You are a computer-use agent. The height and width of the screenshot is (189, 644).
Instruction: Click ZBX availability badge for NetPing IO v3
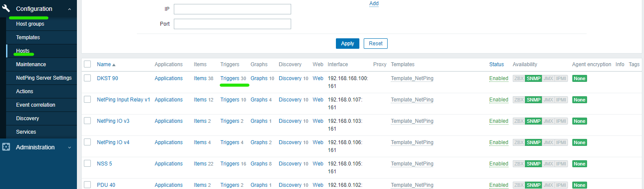tap(519, 121)
